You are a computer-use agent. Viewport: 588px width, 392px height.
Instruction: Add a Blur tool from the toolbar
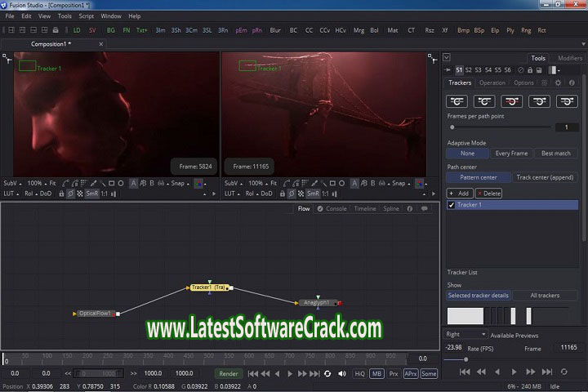click(x=275, y=30)
